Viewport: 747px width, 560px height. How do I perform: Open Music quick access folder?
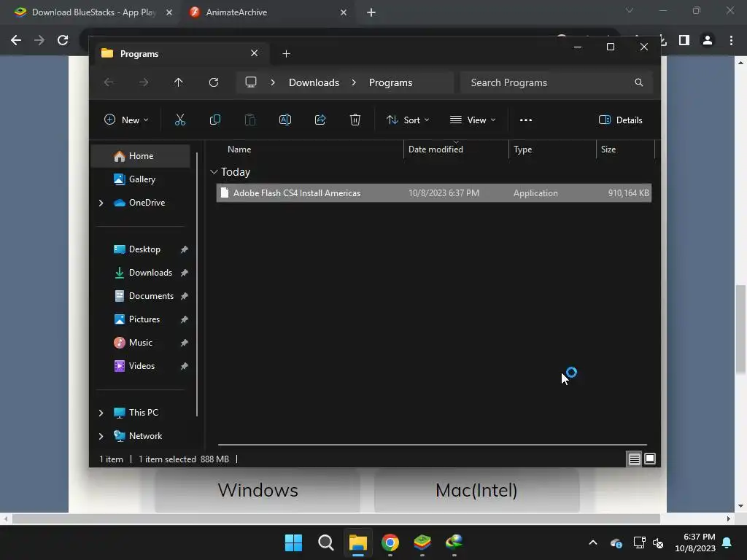[x=140, y=343]
